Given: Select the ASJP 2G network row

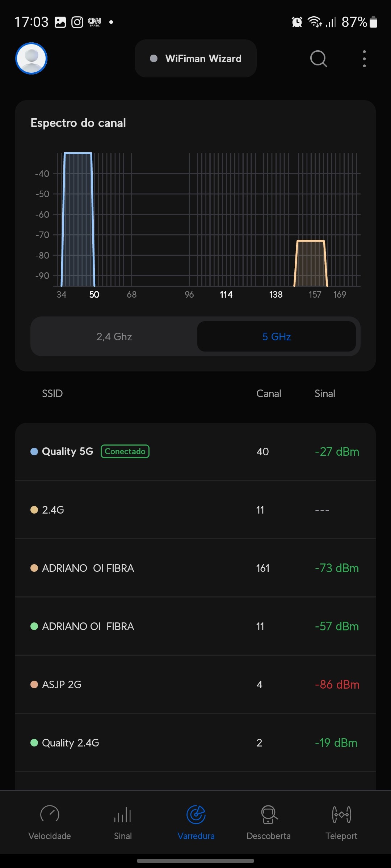Looking at the screenshot, I should coord(195,685).
